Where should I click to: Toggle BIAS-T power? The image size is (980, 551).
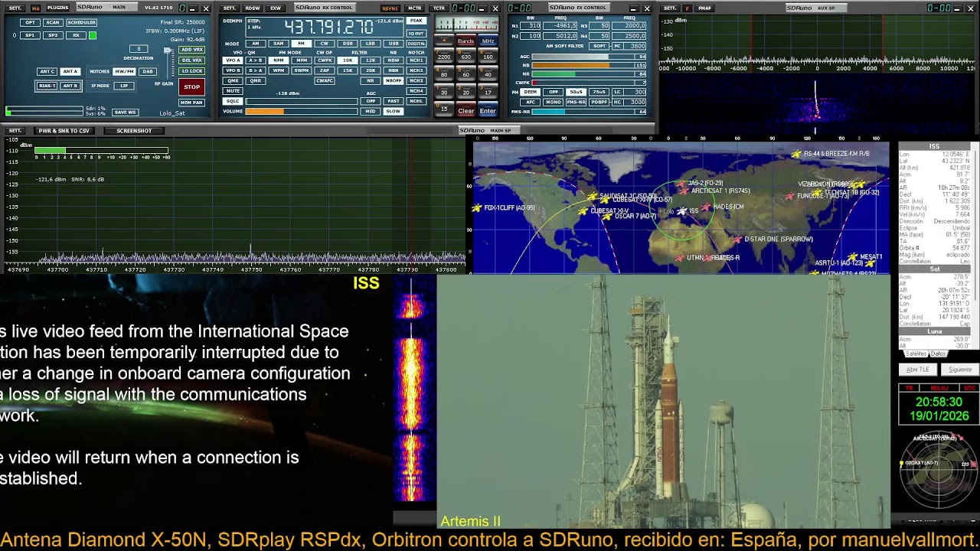tap(47, 86)
